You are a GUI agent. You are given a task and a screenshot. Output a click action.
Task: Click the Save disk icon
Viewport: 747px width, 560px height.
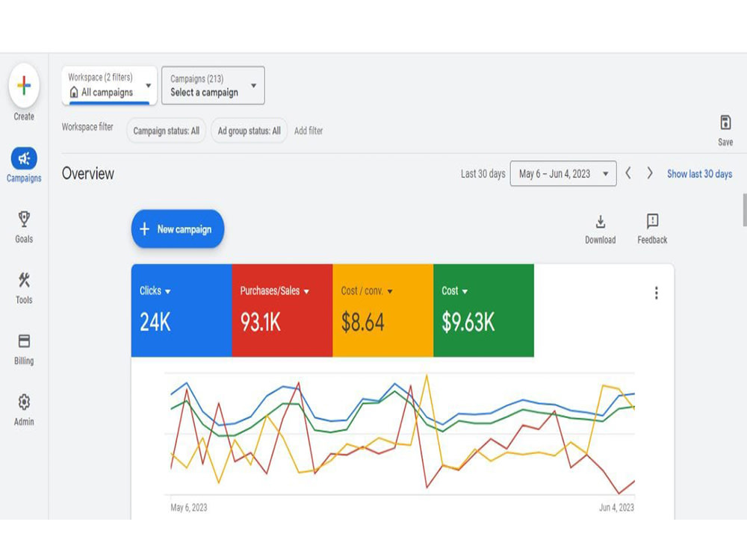[x=725, y=122]
